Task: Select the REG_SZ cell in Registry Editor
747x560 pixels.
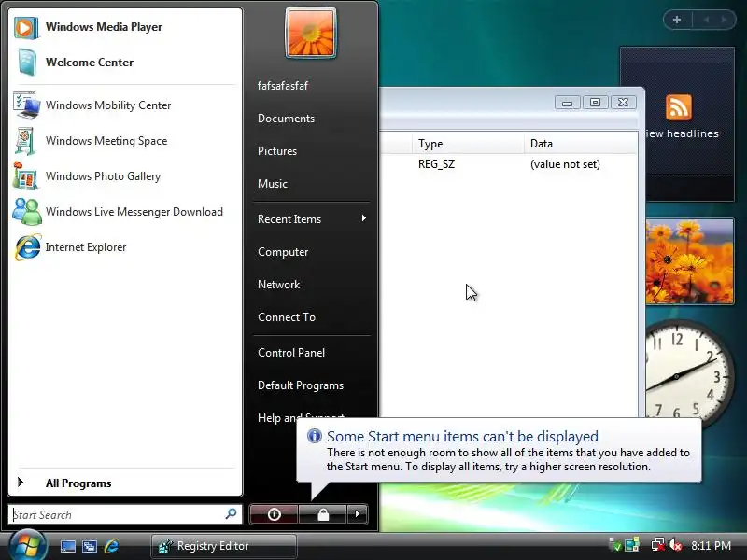Action: click(x=436, y=164)
